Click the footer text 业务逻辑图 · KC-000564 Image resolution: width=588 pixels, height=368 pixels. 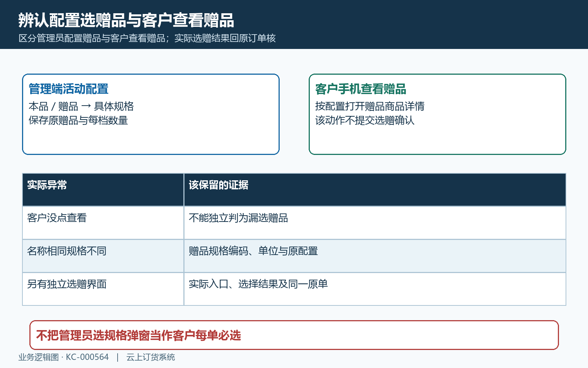point(64,357)
